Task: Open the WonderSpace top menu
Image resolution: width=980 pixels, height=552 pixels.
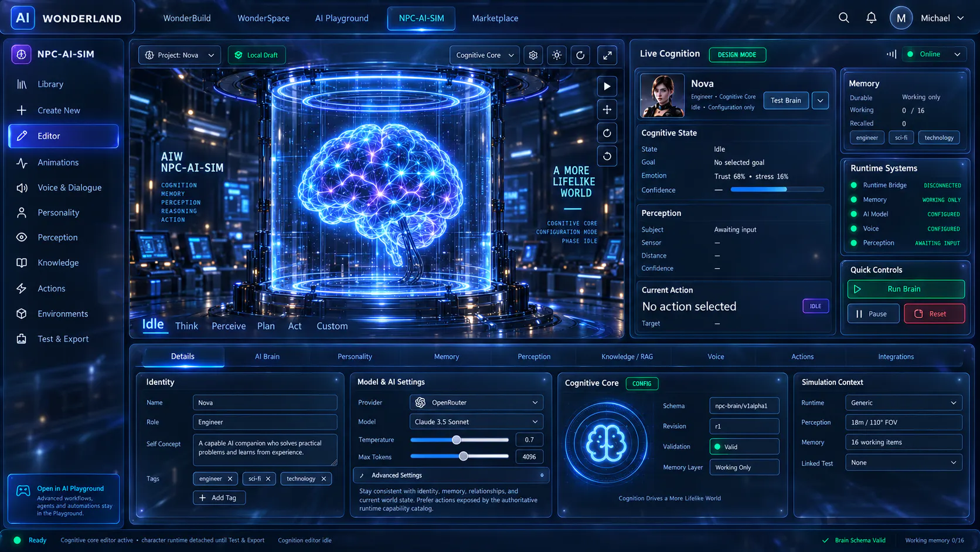Action: pyautogui.click(x=263, y=18)
